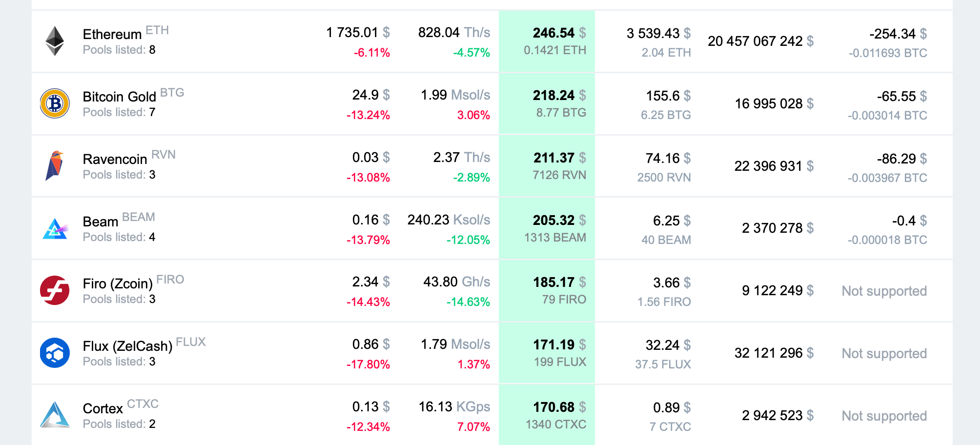Click Ethereum's 20 457 067 242 $ volume
Screen dimensions: 980x445
tap(760, 41)
